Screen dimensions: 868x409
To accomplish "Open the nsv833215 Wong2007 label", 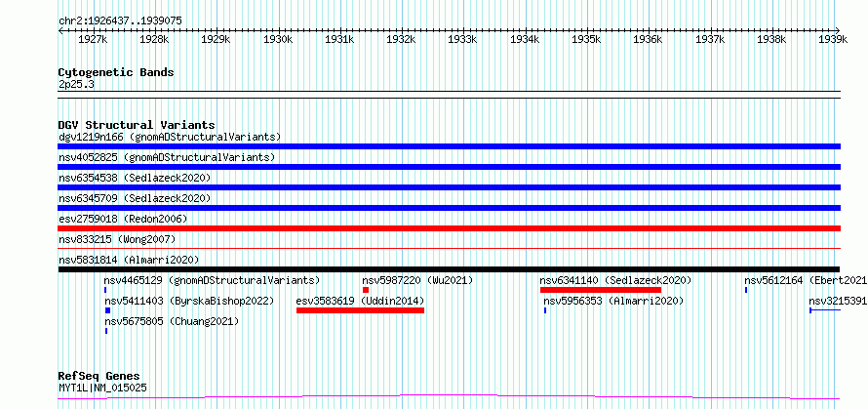I will (117, 239).
